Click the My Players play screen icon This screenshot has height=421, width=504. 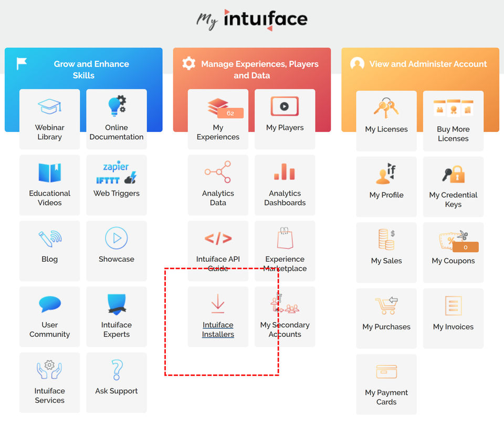pyautogui.click(x=285, y=106)
